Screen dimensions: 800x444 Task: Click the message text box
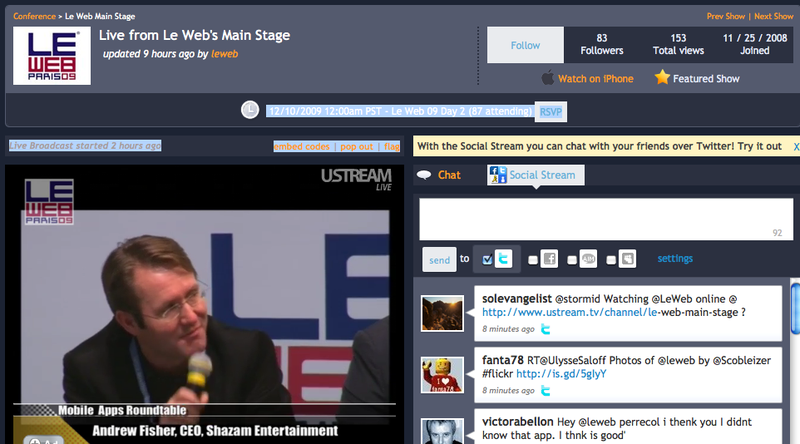click(x=602, y=218)
